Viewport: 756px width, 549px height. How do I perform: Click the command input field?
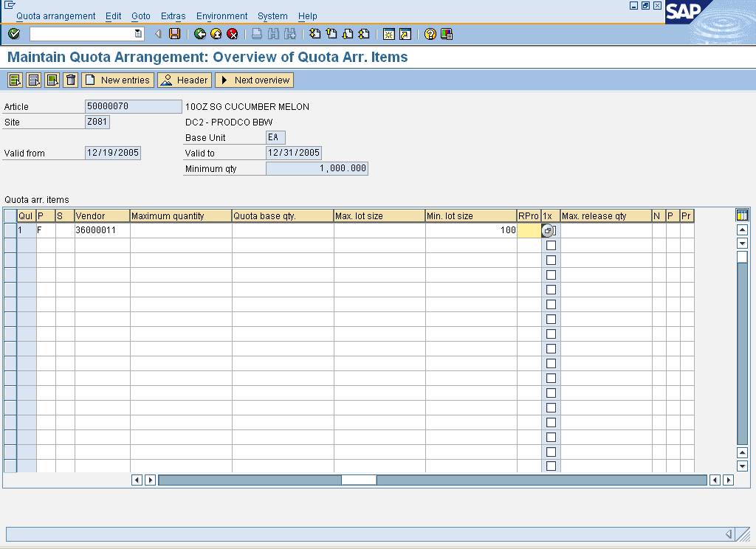[82, 34]
